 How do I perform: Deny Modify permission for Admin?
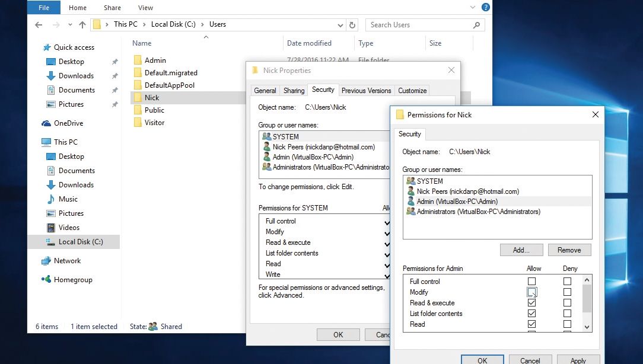(x=567, y=292)
